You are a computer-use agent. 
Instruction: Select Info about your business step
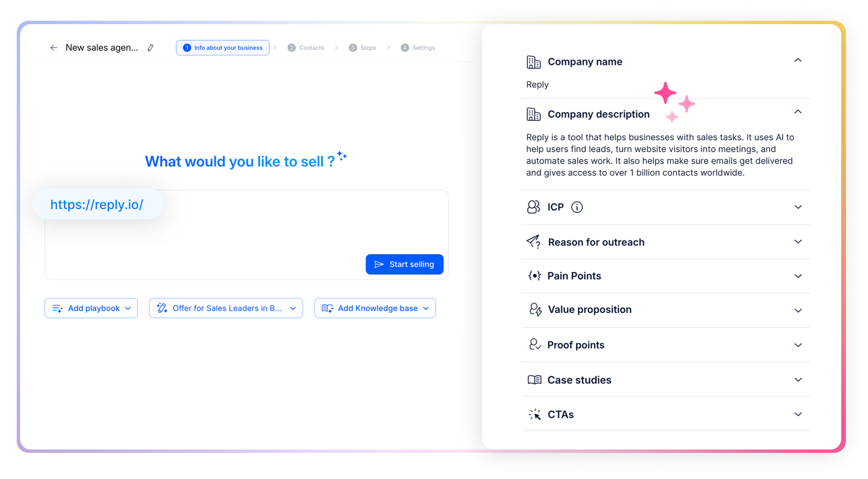click(x=223, y=48)
